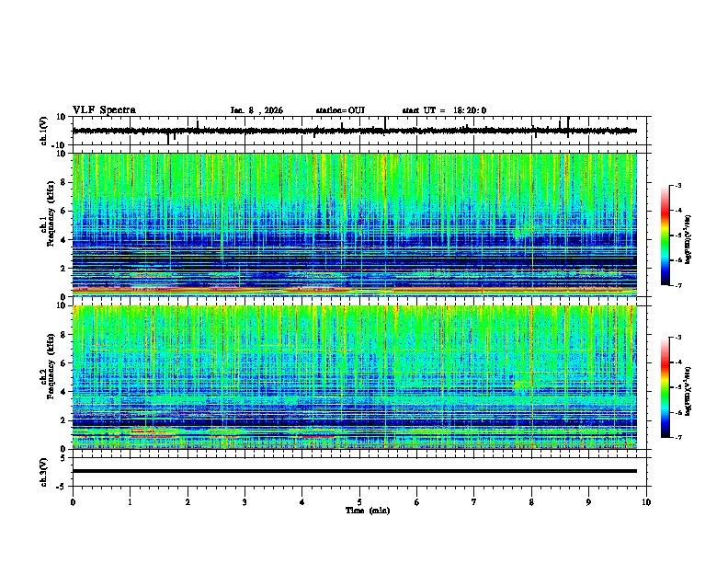Click time axis tick label "3"
This screenshot has width=728, height=563.
[x=245, y=502]
